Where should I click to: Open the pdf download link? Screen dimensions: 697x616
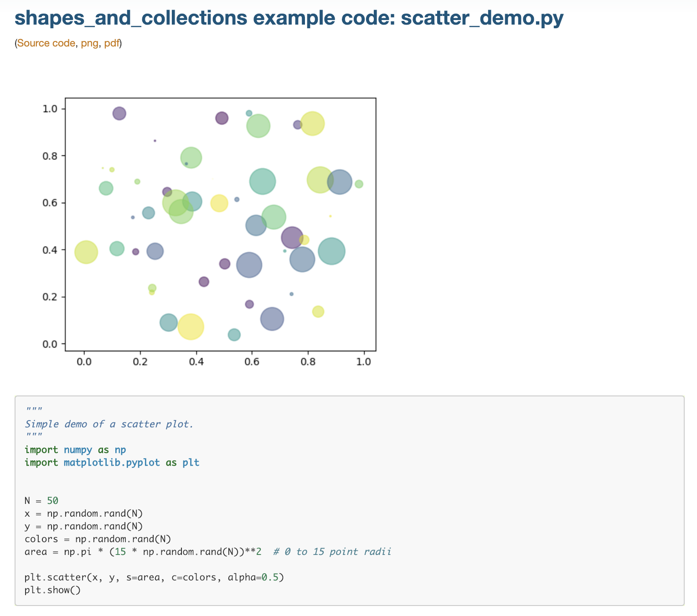pos(111,43)
